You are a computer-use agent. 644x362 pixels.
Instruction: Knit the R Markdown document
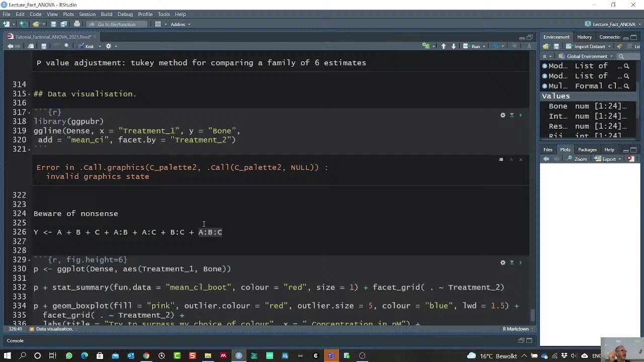(86, 46)
